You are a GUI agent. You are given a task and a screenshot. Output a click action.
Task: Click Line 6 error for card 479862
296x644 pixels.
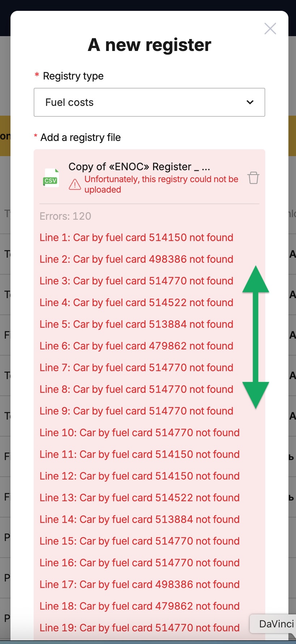click(x=136, y=346)
